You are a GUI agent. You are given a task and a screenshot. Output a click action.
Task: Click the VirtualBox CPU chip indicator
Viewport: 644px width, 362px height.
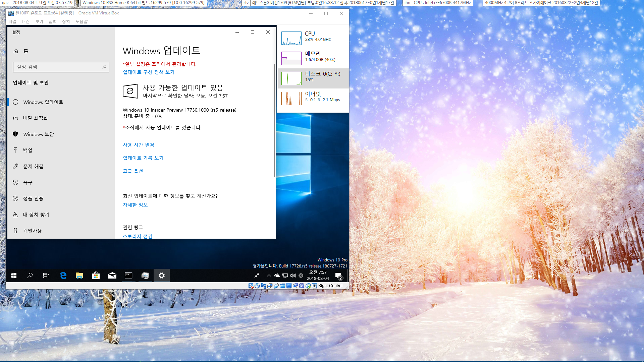tap(302, 286)
